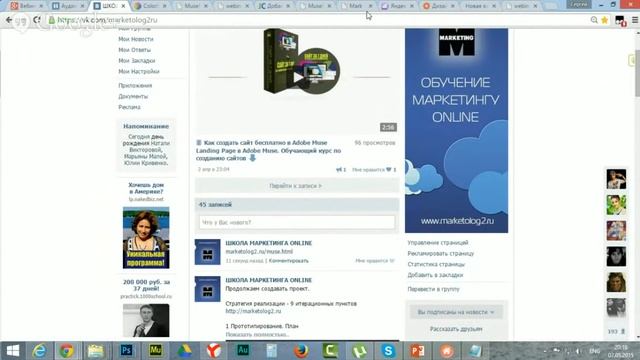The image size is (640, 360).
Task: Click the Что у Вас нового post field
Action: pos(297,222)
